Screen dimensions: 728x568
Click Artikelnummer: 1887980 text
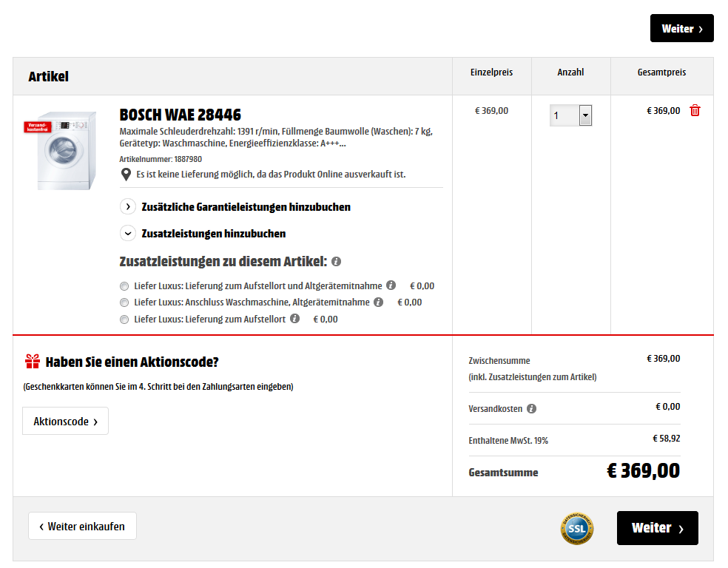pos(161,159)
